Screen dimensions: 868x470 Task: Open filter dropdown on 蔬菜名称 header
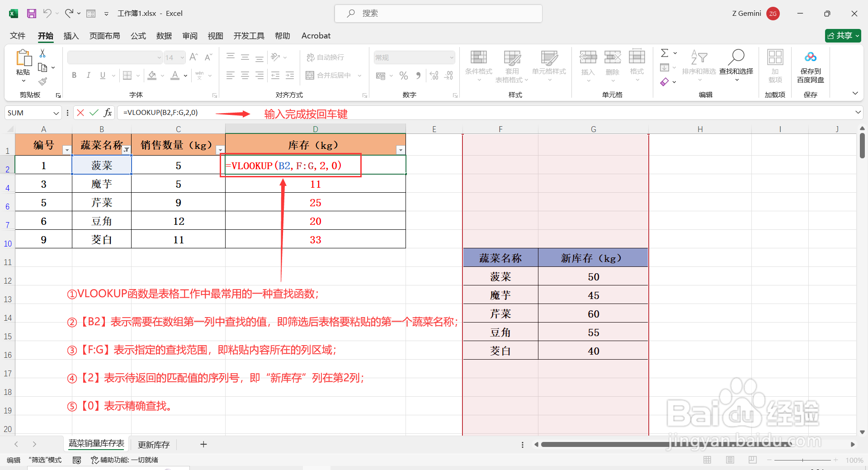click(127, 150)
